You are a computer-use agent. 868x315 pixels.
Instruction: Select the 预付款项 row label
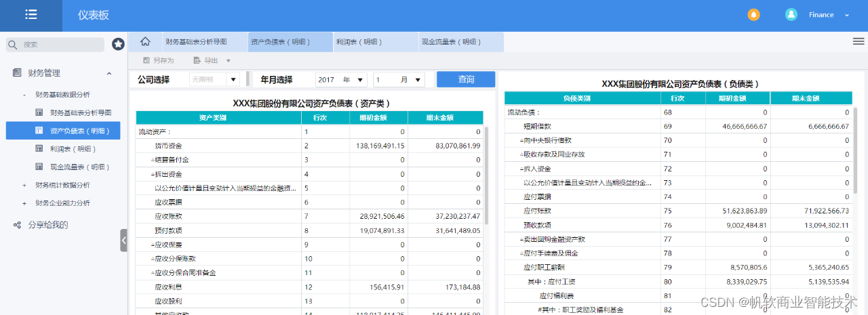[x=168, y=230]
